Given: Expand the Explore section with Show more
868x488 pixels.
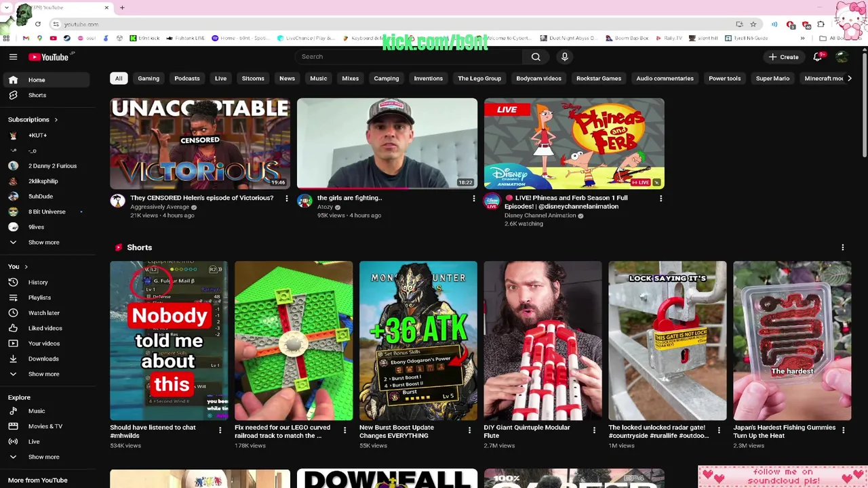Looking at the screenshot, I should [45, 457].
